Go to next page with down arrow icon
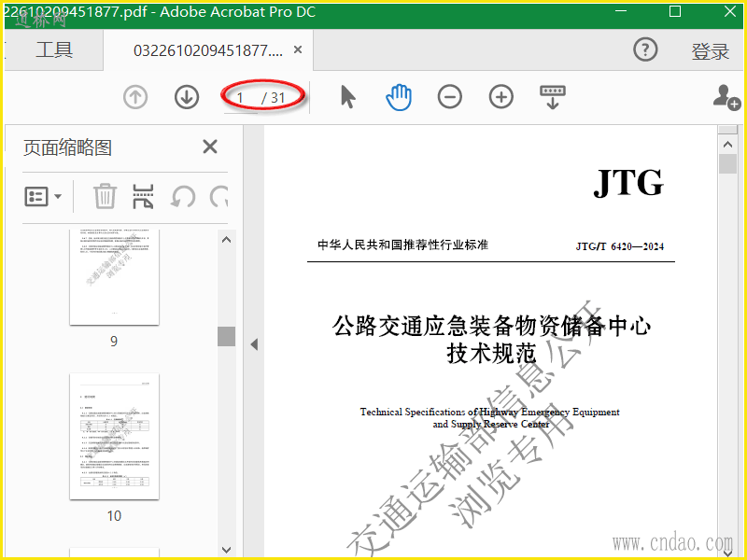 pyautogui.click(x=187, y=97)
